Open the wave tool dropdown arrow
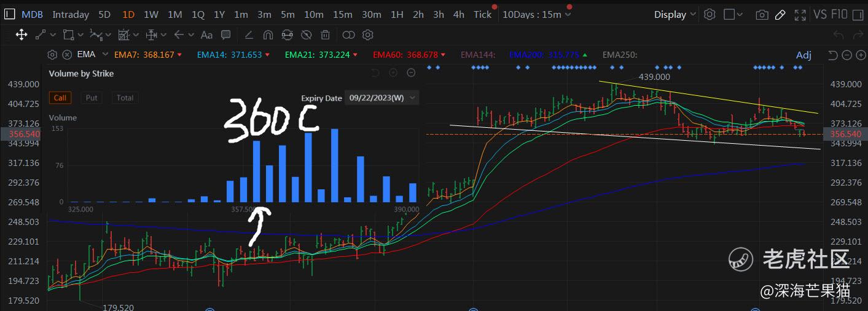The image size is (868, 311). [109, 35]
